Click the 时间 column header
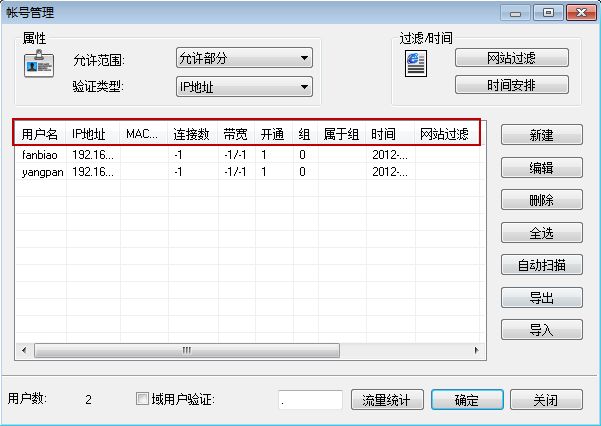Screen dimensions: 601x426 [x=390, y=134]
